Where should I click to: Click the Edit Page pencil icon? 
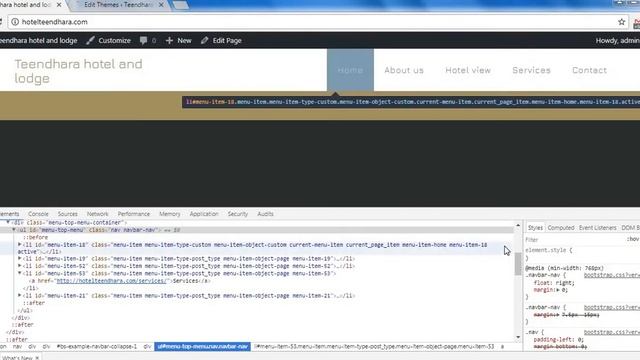[204, 40]
